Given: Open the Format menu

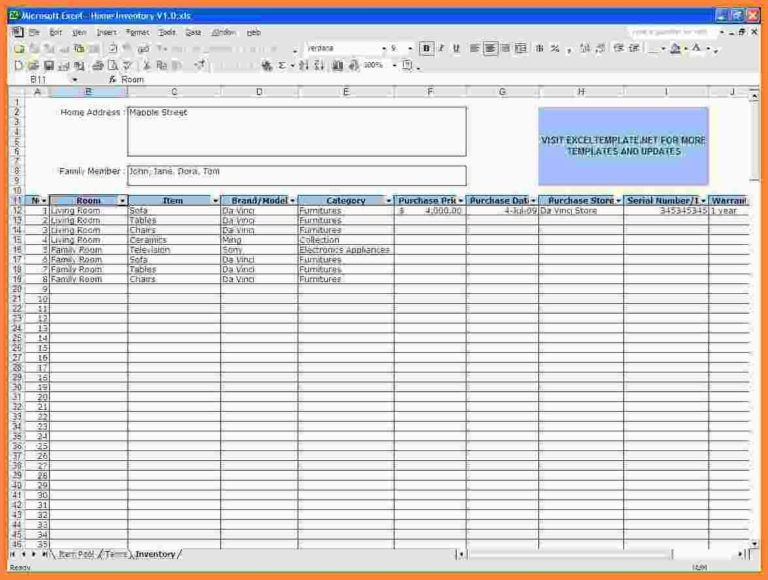Looking at the screenshot, I should click(137, 32).
